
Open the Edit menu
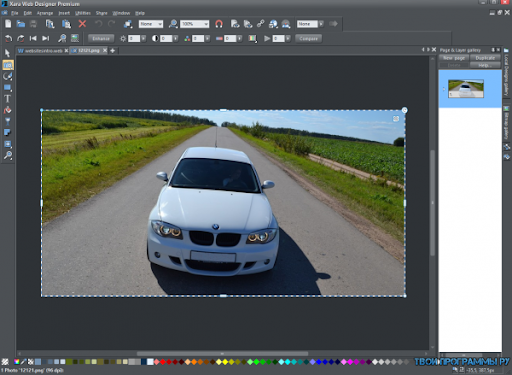28,13
